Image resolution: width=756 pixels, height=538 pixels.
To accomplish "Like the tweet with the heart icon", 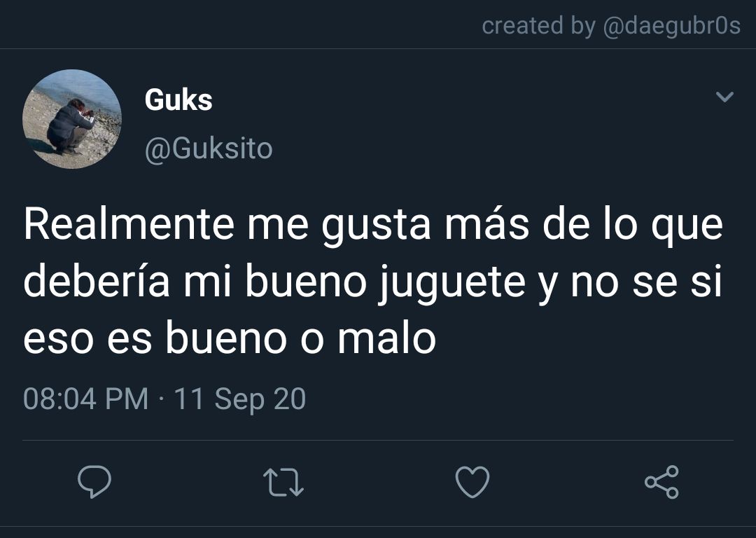I will 472,481.
